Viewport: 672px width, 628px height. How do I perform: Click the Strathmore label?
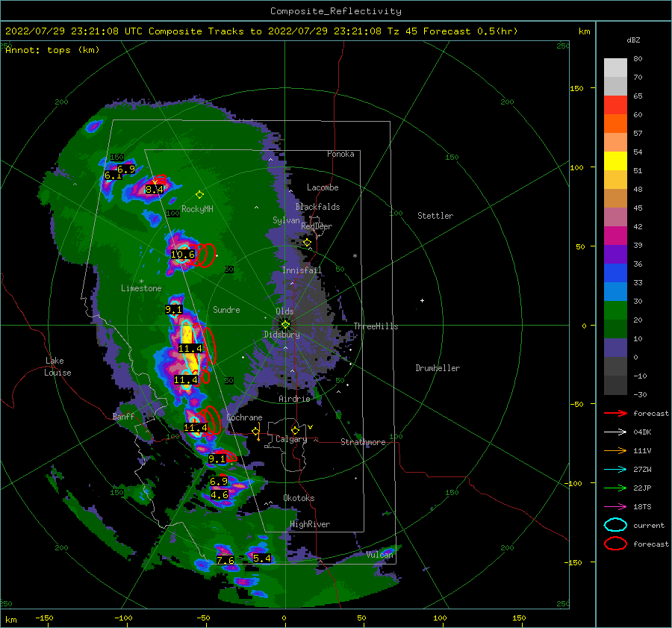[363, 442]
